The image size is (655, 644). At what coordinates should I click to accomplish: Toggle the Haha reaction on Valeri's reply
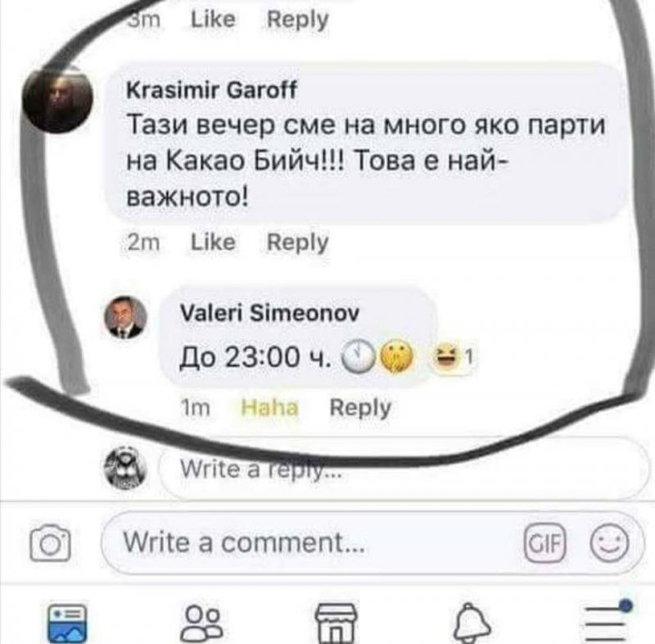270,407
